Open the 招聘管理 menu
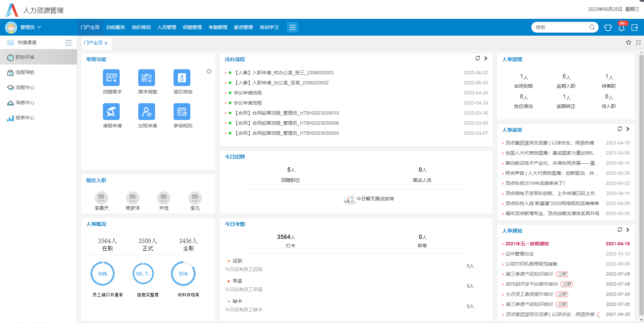Screen dimensions: 644x323 [192, 27]
